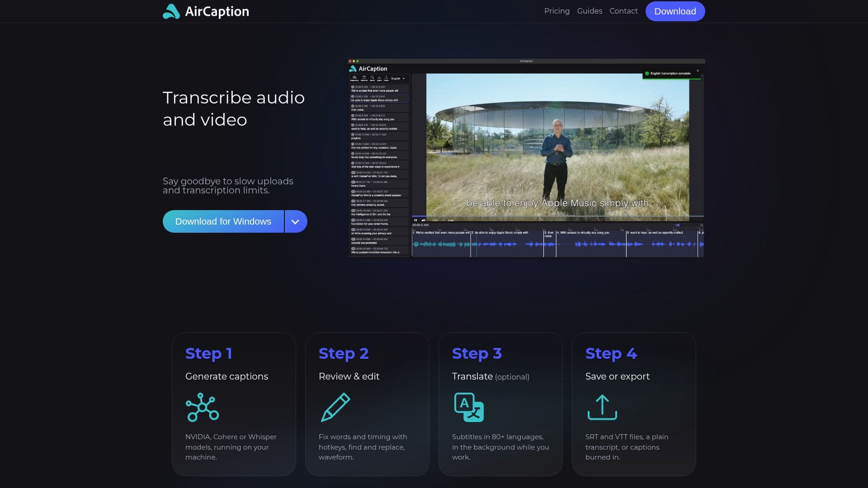Click the "Save or export" card title
This screenshot has height=488, width=868.
click(618, 376)
